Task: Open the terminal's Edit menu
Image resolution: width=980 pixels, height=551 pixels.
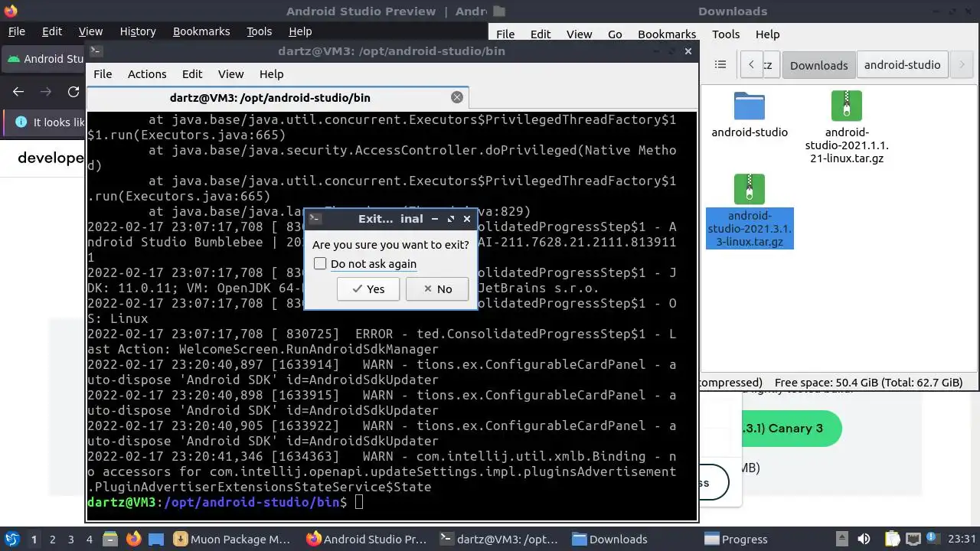Action: click(192, 73)
